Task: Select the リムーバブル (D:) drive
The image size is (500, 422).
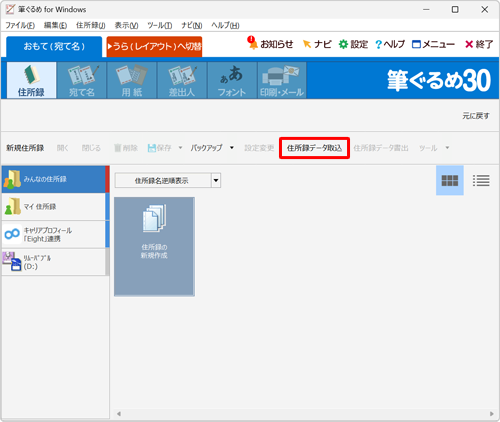Action: [54, 262]
